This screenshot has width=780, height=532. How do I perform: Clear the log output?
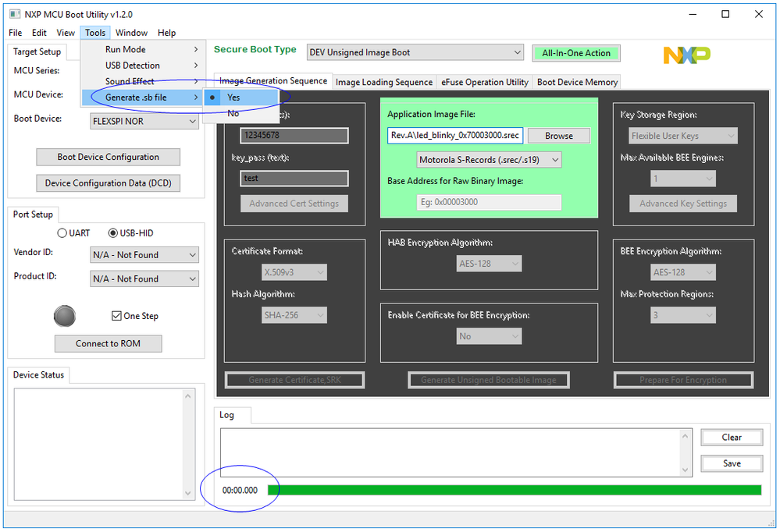pyautogui.click(x=732, y=438)
